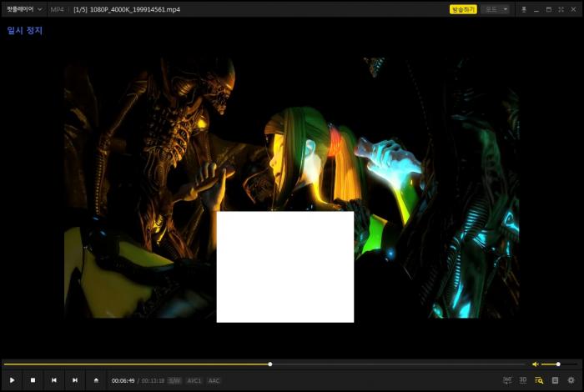Open the 팟플레이어 main menu dropdown
The height and width of the screenshot is (392, 584).
point(24,9)
